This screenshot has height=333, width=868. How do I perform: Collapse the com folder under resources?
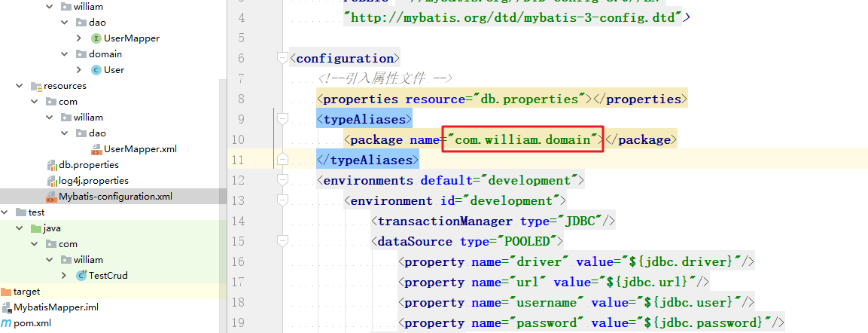pos(35,102)
